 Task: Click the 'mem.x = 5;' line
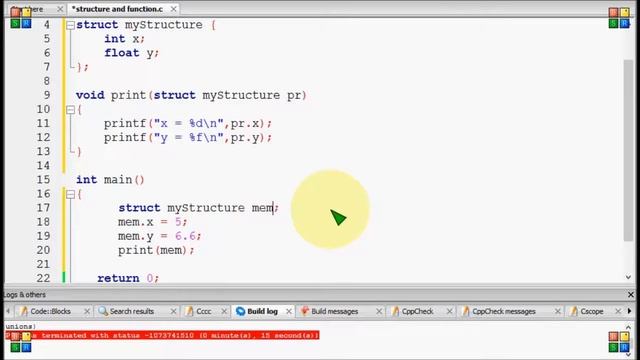(x=152, y=222)
